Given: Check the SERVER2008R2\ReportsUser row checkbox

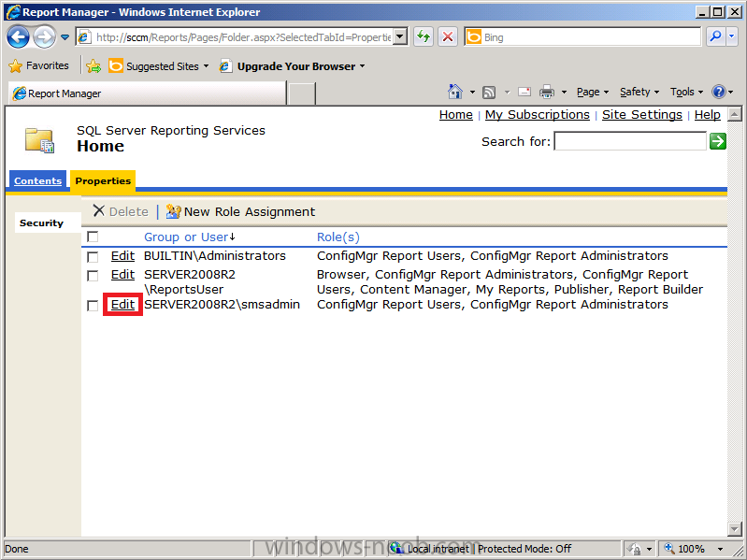Looking at the screenshot, I should point(93,276).
